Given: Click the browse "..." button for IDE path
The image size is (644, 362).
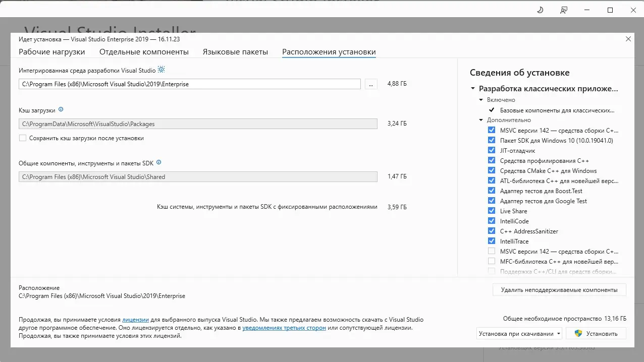Looking at the screenshot, I should click(x=371, y=84).
